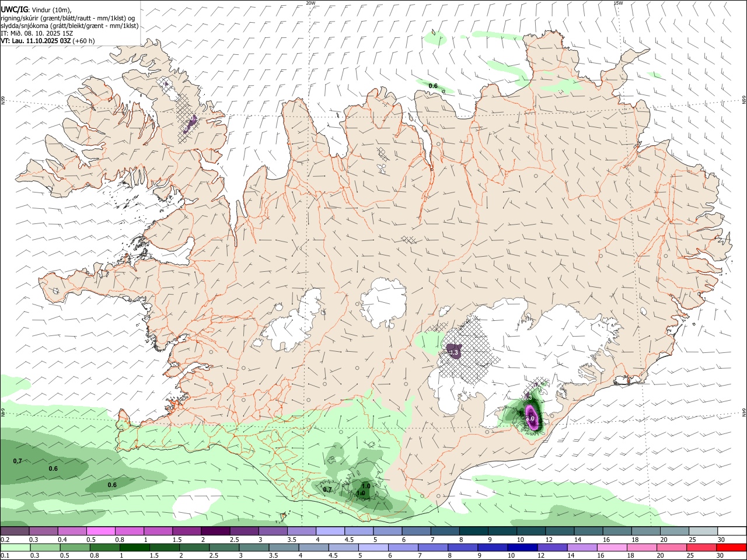
Task: Click the '2.5' label under the lower legend row
Action: coord(213,556)
